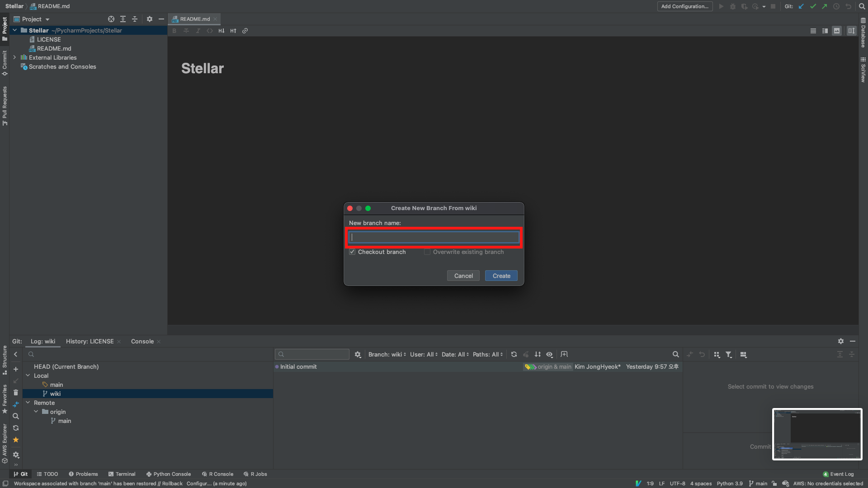This screenshot has height=488, width=868.
Task: Click the insert link icon in markdown toolbar
Action: point(245,31)
